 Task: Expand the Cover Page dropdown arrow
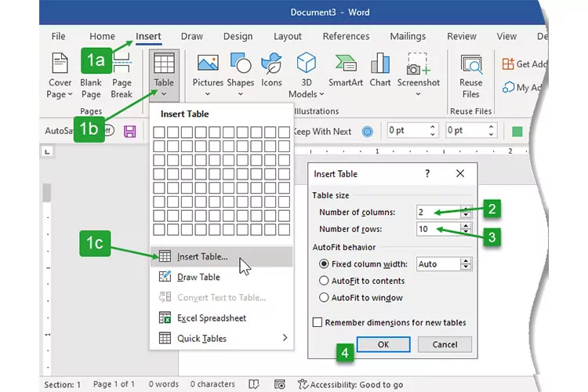[x=70, y=95]
